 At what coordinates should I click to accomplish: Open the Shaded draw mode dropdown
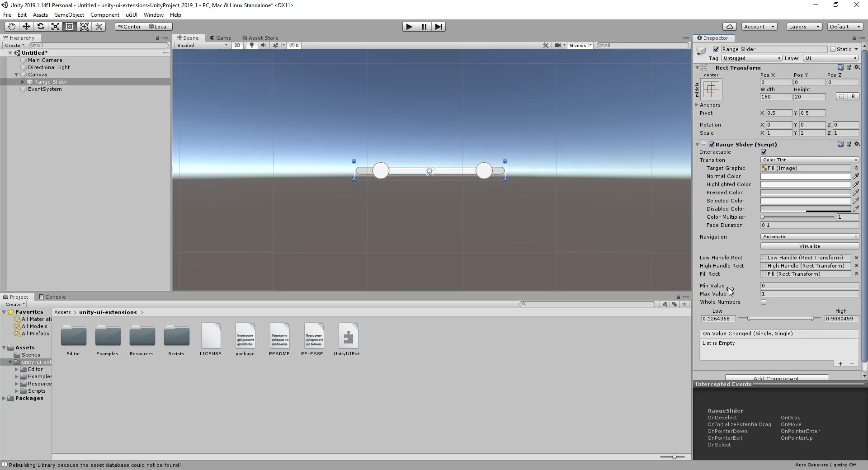point(201,45)
